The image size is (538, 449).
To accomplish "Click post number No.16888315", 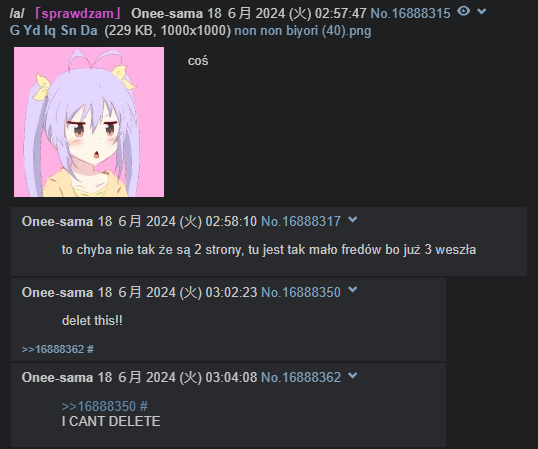I will [410, 14].
